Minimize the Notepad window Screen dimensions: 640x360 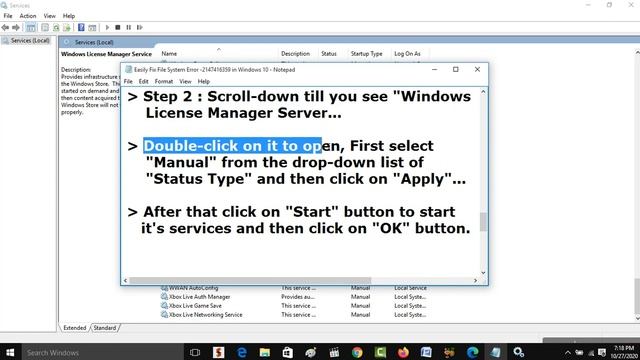[x=434, y=69]
